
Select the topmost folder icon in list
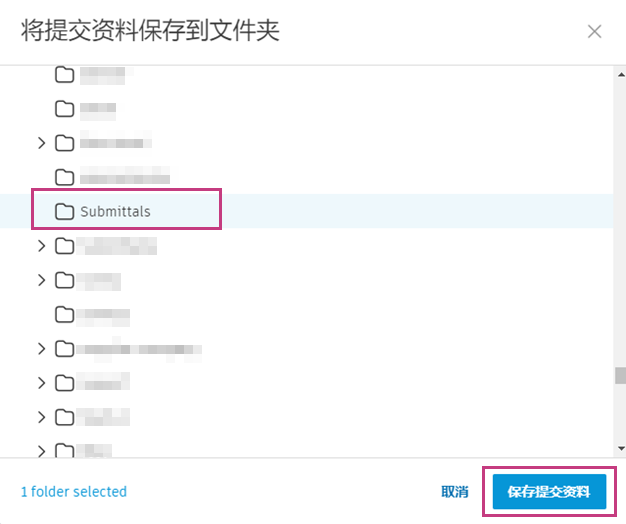pos(64,74)
